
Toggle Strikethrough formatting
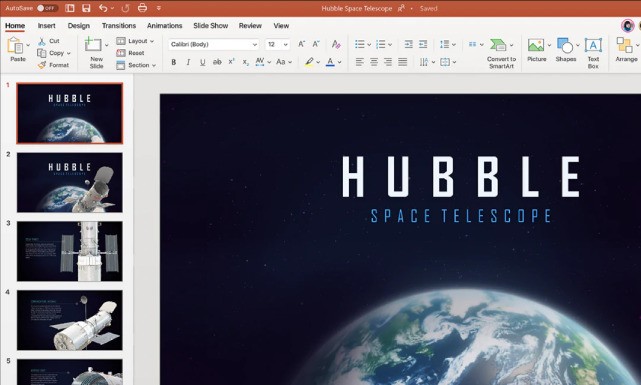[217, 62]
